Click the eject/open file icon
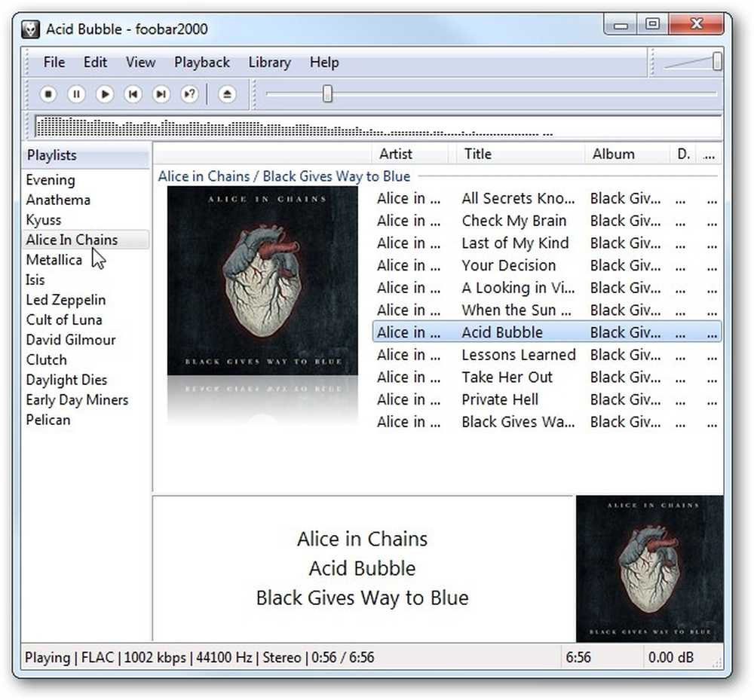 pos(227,94)
